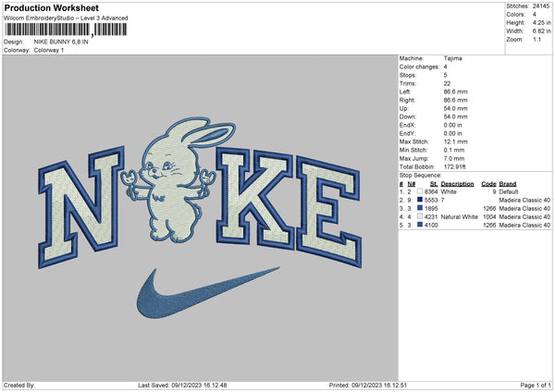The width and height of the screenshot is (555, 392).
Task: Click the 'Created By:' footer label
Action: (19, 386)
